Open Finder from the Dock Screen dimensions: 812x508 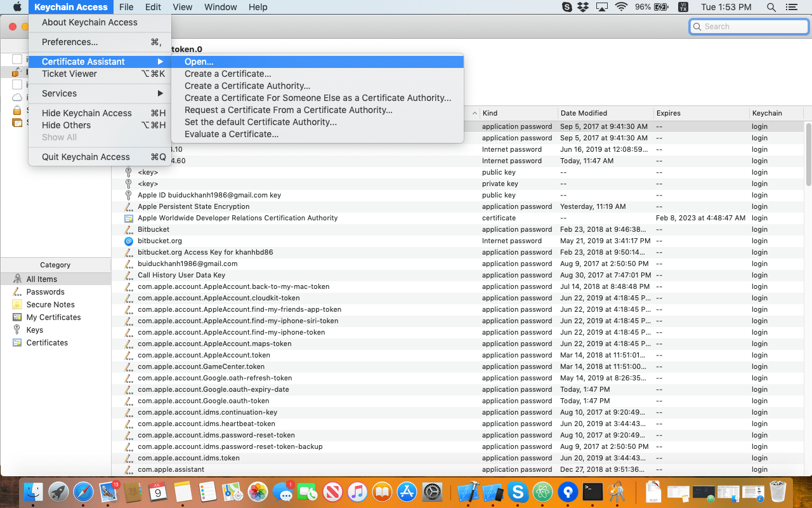(x=33, y=492)
